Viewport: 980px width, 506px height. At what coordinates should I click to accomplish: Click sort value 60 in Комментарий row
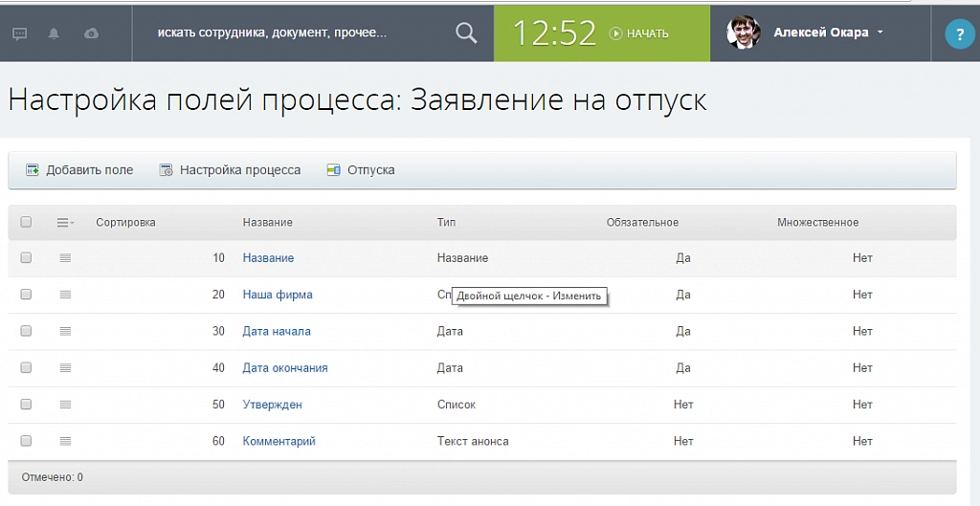pos(218,441)
